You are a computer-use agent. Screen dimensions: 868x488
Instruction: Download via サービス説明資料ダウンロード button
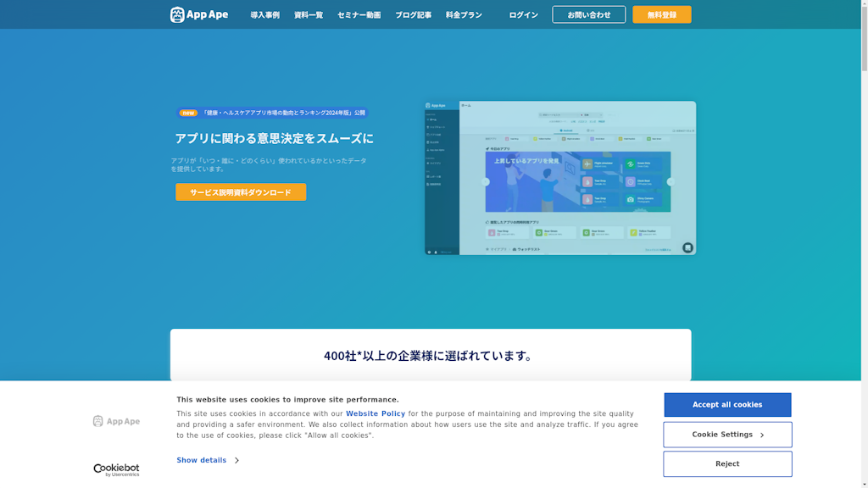pyautogui.click(x=241, y=192)
